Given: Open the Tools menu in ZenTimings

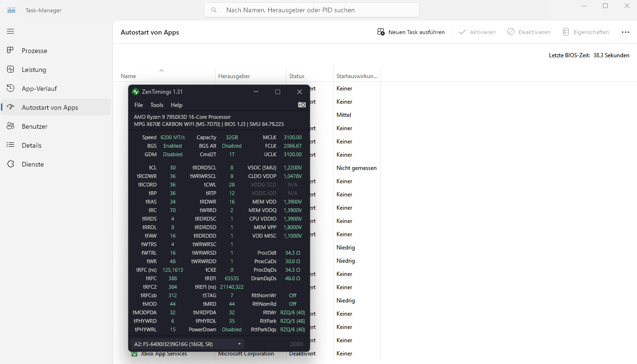Looking at the screenshot, I should [157, 105].
